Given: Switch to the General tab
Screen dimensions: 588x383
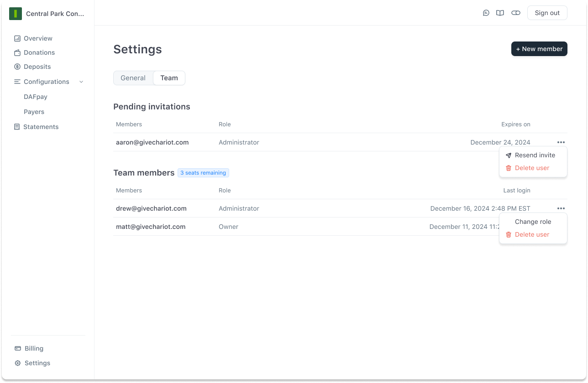Looking at the screenshot, I should click(133, 78).
